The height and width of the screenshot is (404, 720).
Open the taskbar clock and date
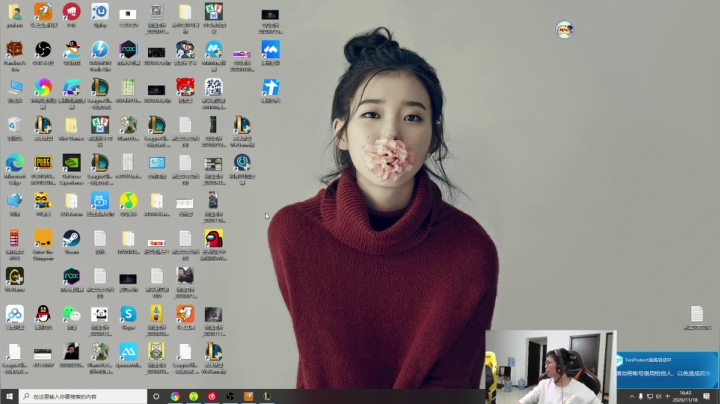point(685,396)
